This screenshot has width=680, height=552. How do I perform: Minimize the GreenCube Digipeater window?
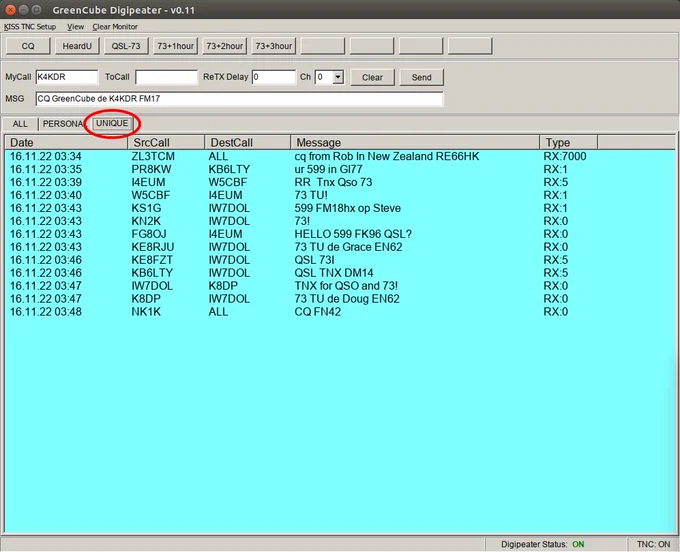pyautogui.click(x=24, y=10)
